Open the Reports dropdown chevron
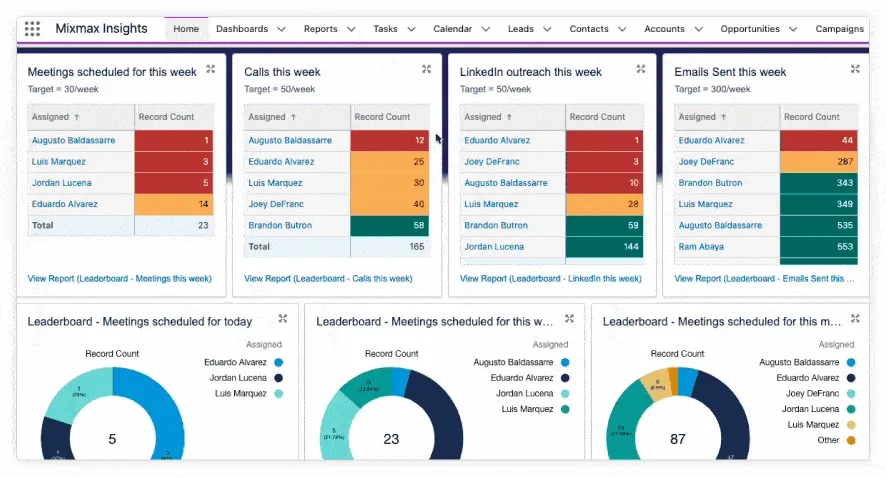The width and height of the screenshot is (886, 477). pos(351,29)
